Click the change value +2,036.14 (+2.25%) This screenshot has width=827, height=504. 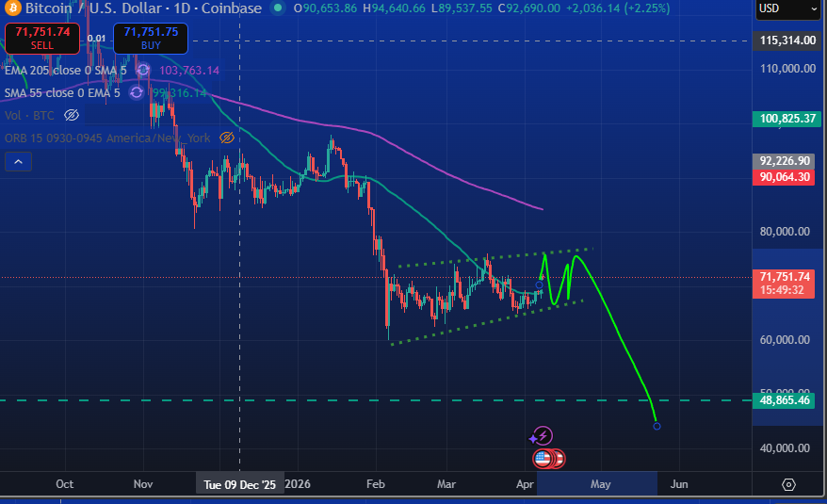[x=618, y=8]
